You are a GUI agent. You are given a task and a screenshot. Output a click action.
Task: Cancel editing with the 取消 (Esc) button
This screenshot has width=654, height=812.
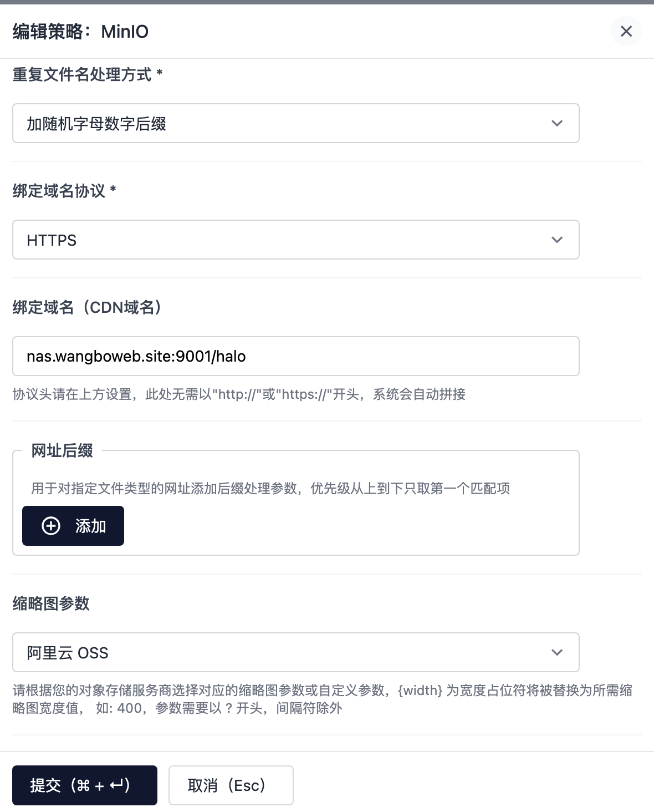pos(231,785)
